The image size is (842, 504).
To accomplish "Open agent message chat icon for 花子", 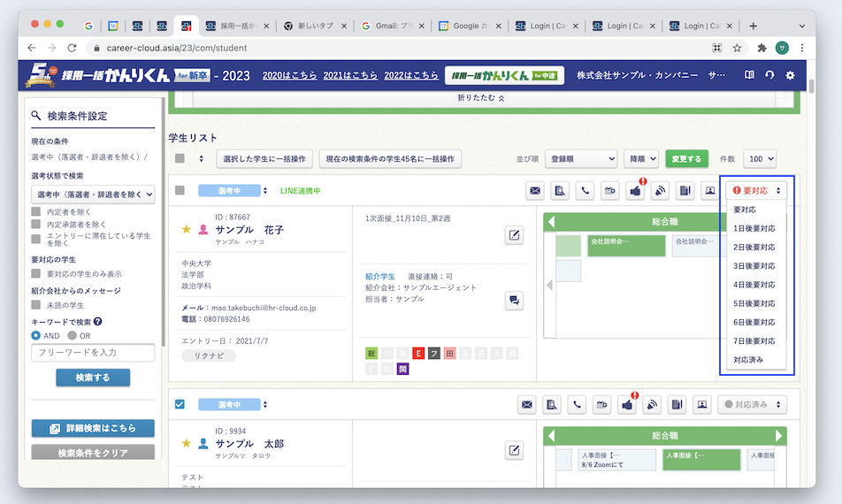I will coord(514,301).
